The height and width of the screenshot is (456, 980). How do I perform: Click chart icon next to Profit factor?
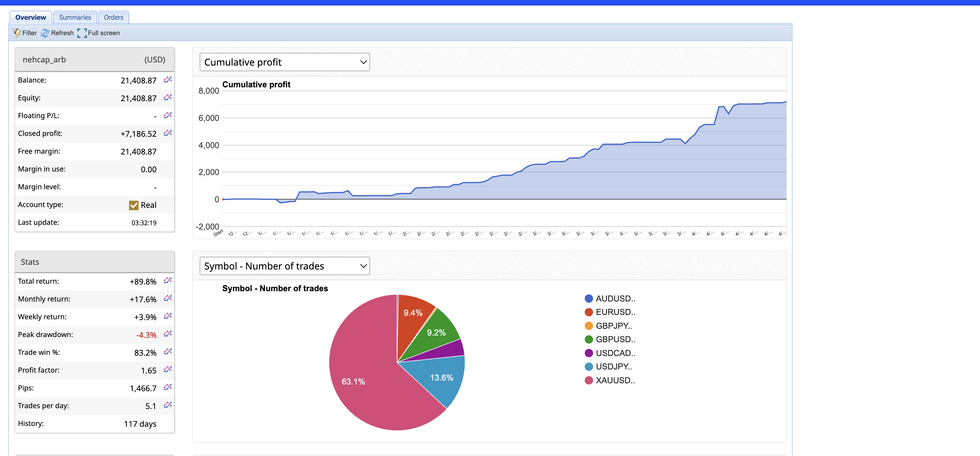coord(168,369)
